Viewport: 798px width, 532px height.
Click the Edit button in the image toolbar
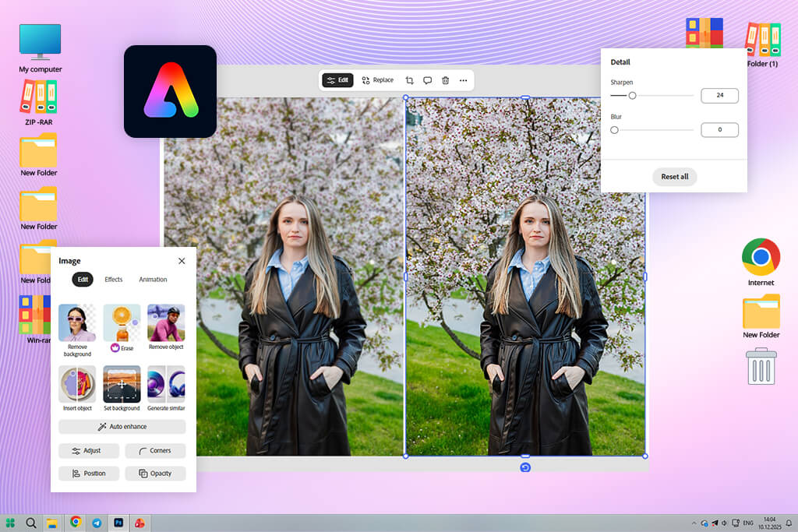(x=337, y=80)
